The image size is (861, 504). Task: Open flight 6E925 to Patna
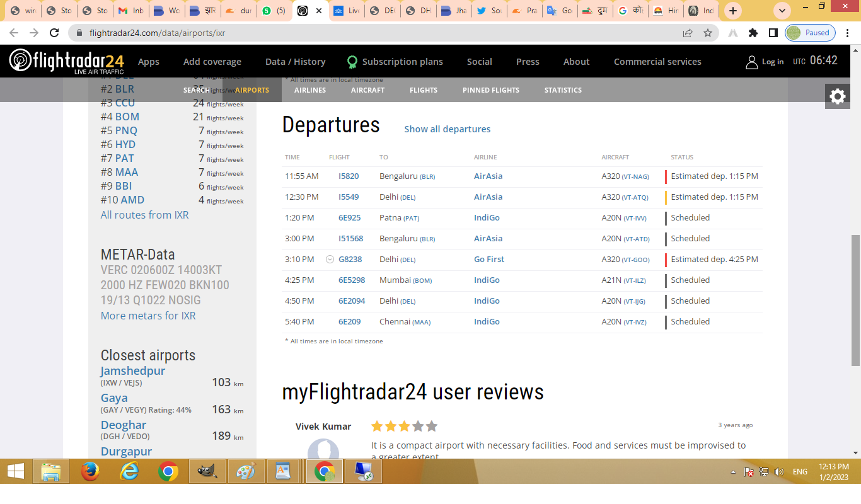(x=350, y=218)
